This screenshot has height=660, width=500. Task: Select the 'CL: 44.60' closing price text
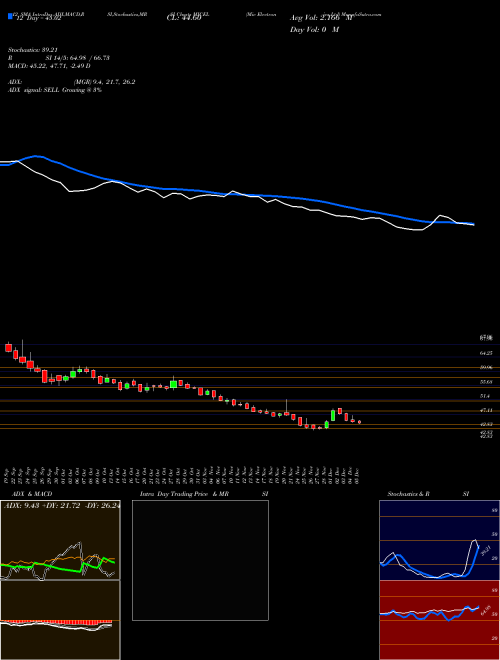(x=183, y=18)
